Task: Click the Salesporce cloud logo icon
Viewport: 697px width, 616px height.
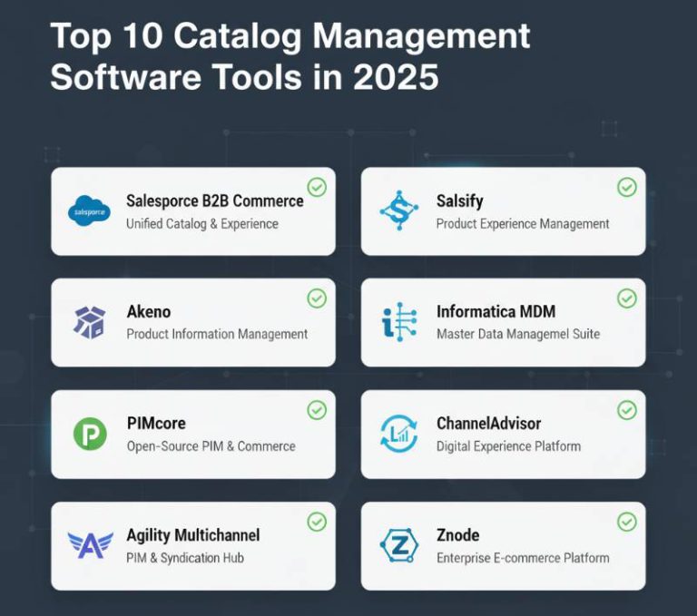Action: (89, 210)
